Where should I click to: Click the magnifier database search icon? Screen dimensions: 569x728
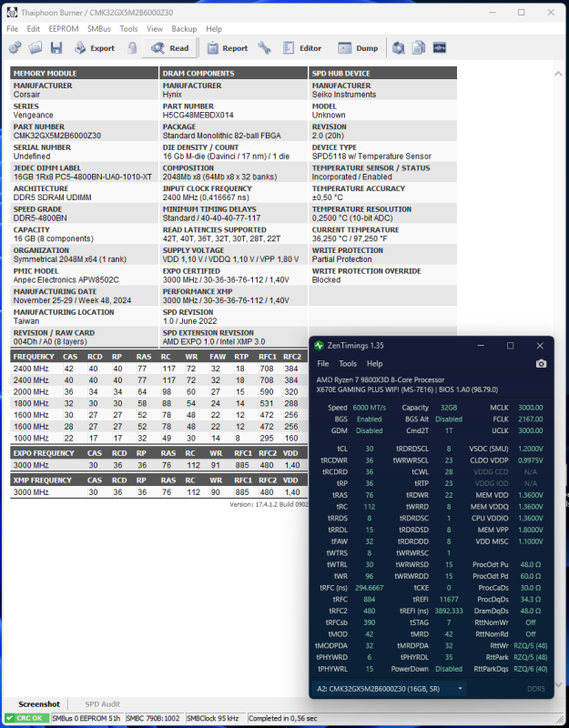(x=399, y=48)
